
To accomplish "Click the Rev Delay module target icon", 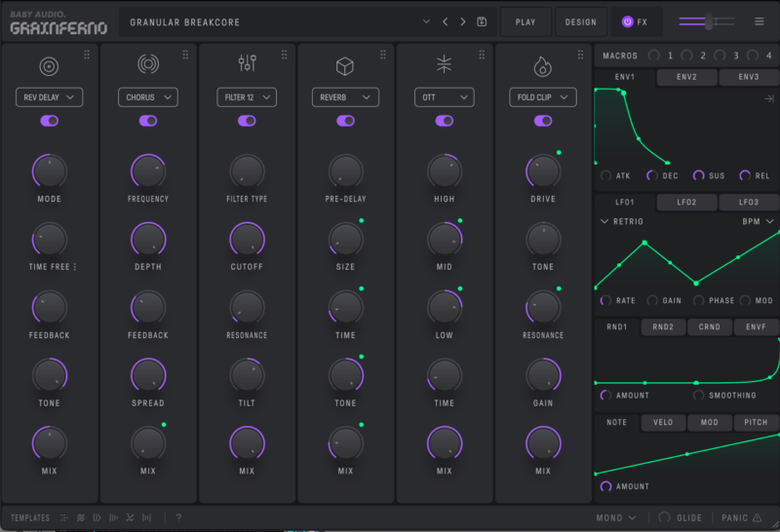I will (x=49, y=66).
